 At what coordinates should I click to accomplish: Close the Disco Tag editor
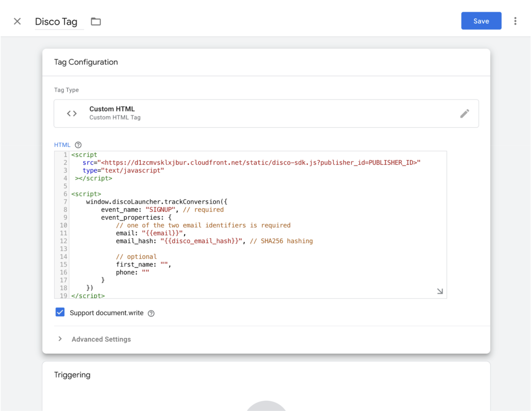(17, 21)
